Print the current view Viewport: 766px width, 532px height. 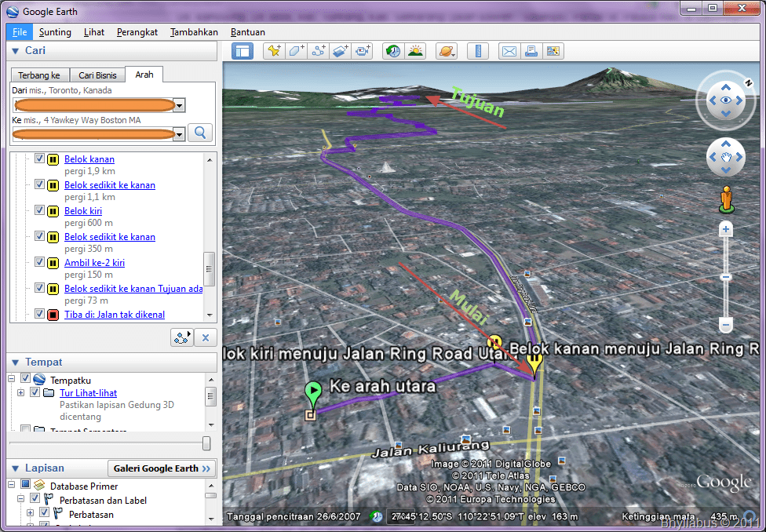pyautogui.click(x=531, y=51)
